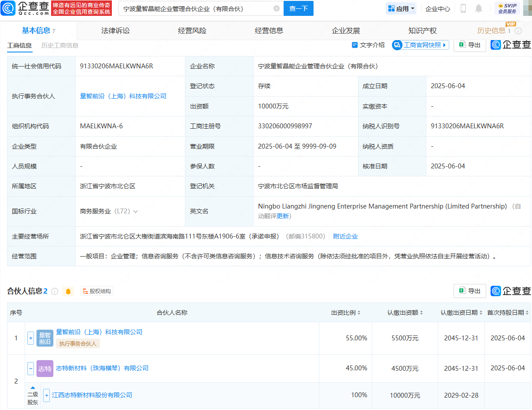Screen dimensions: 532x410
Task: Expand 江西志特新材料股份有限公司 shareholders
Action: [x=47, y=395]
